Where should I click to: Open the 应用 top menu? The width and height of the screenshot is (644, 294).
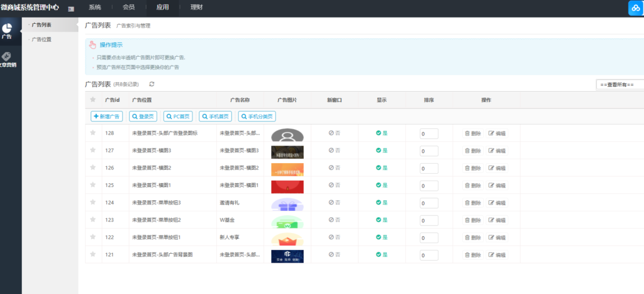pyautogui.click(x=163, y=8)
